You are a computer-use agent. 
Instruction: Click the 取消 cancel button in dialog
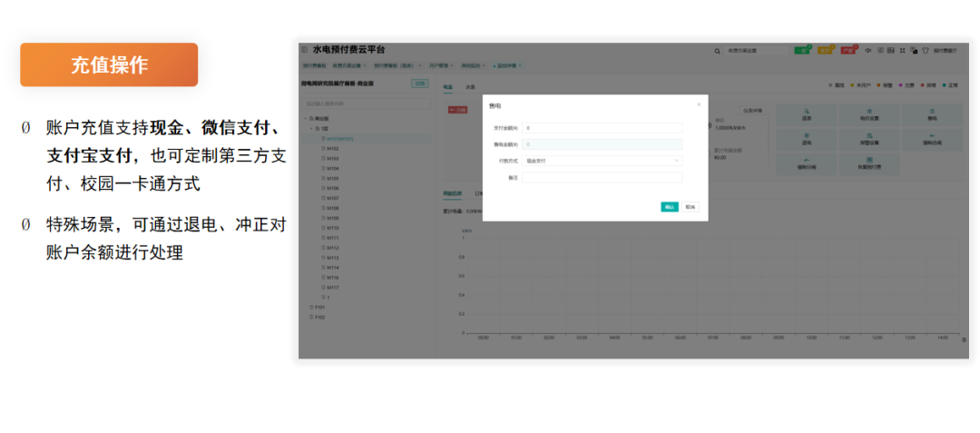[691, 207]
